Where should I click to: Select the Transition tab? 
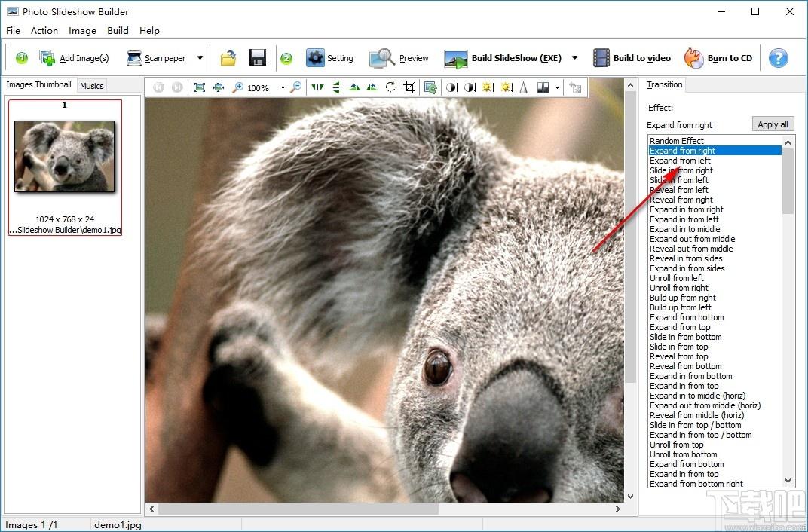coord(664,84)
